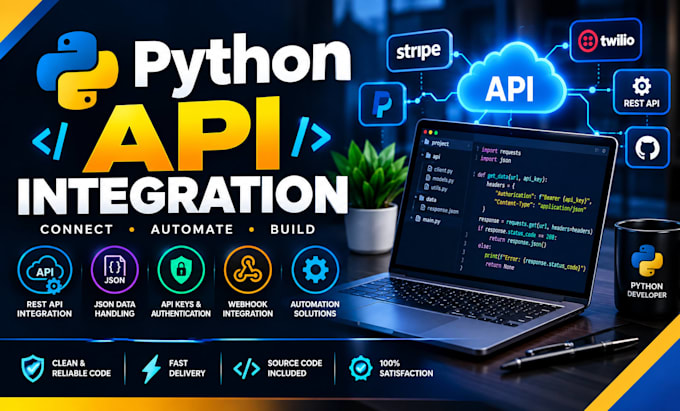Open utils.py in the file tree
Image resolution: width=680 pixels, height=411 pixels.
click(x=435, y=188)
